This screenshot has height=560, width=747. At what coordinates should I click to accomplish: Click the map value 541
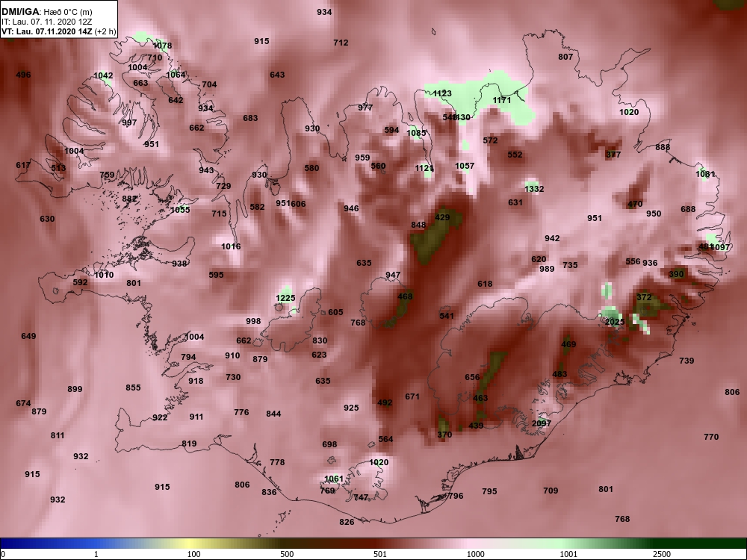pos(447,316)
